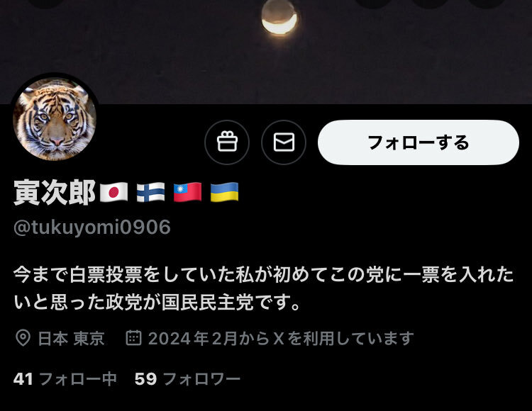Image resolution: width=532 pixels, height=411 pixels.
Task: Click the Taiwan flag emoji
Action: click(x=188, y=192)
